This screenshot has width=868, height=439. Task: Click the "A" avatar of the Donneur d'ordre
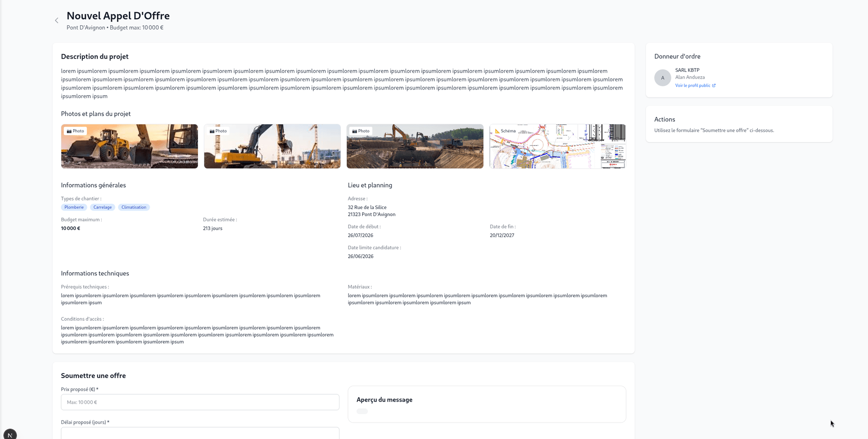pos(662,78)
